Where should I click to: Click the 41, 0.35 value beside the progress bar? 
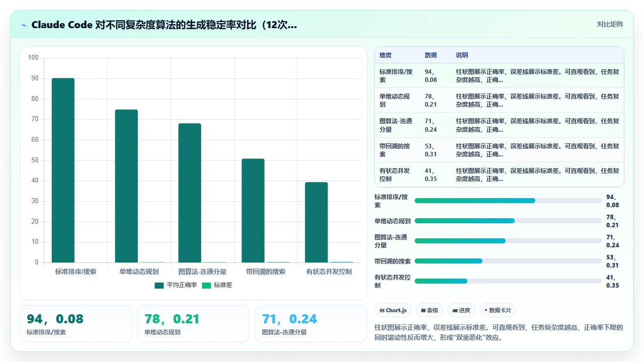click(x=613, y=281)
